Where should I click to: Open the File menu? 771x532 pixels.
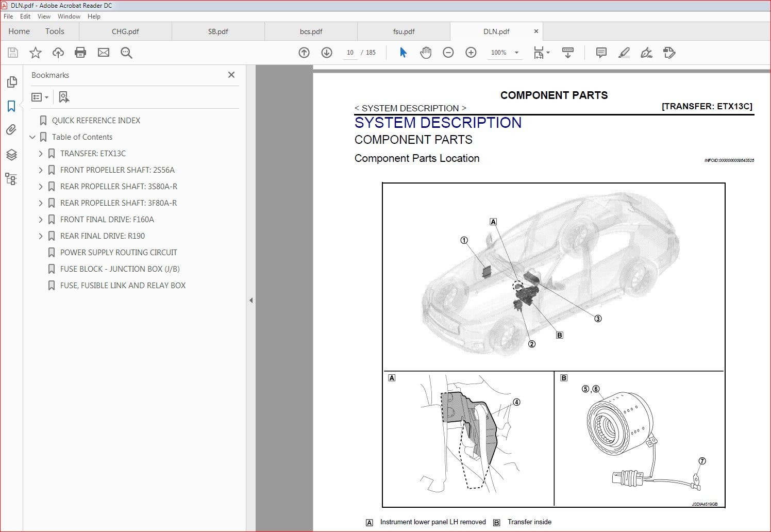click(8, 16)
